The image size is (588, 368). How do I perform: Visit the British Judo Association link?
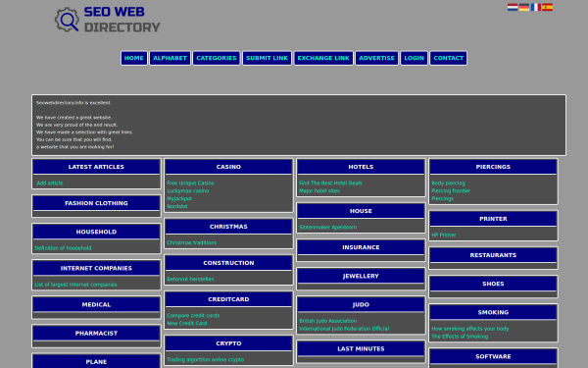pyautogui.click(x=327, y=321)
